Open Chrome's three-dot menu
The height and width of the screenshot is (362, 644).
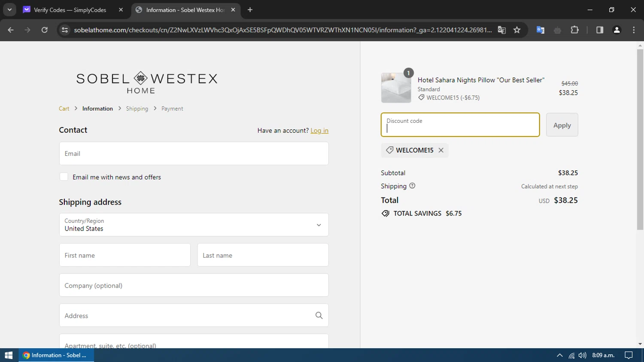634,30
